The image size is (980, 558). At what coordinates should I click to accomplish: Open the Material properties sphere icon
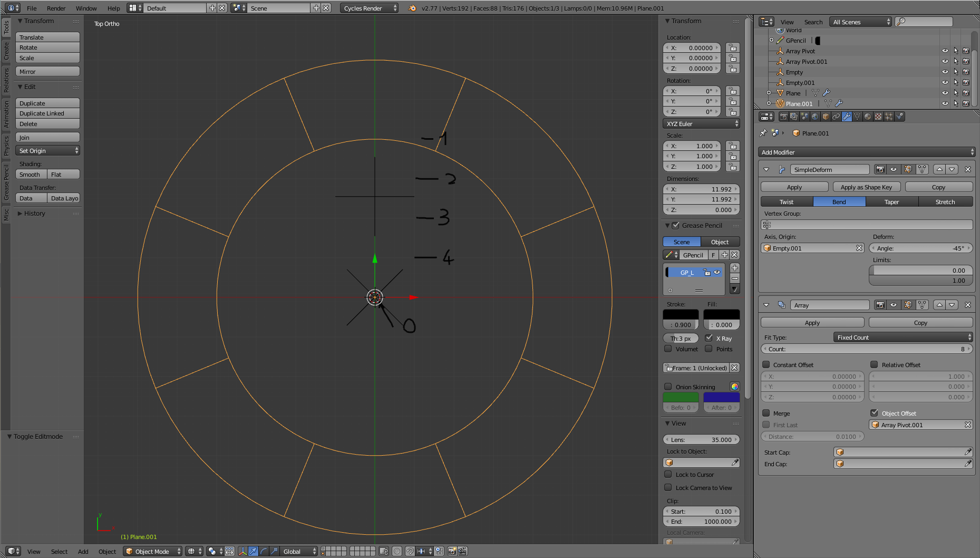tap(869, 117)
